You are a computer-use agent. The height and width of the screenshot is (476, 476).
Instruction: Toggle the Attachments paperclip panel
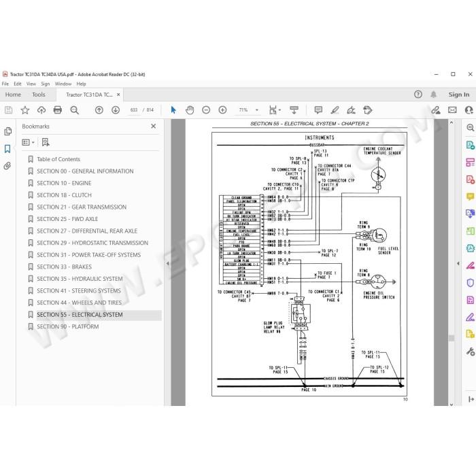point(7,166)
